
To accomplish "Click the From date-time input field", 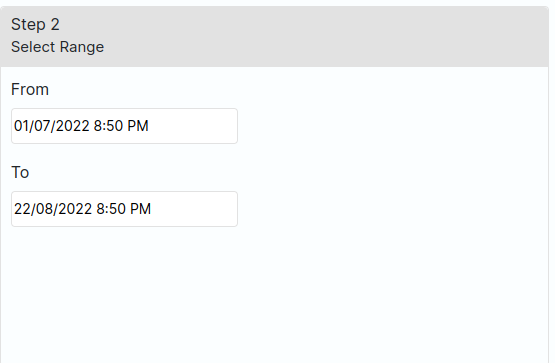I will click(124, 126).
